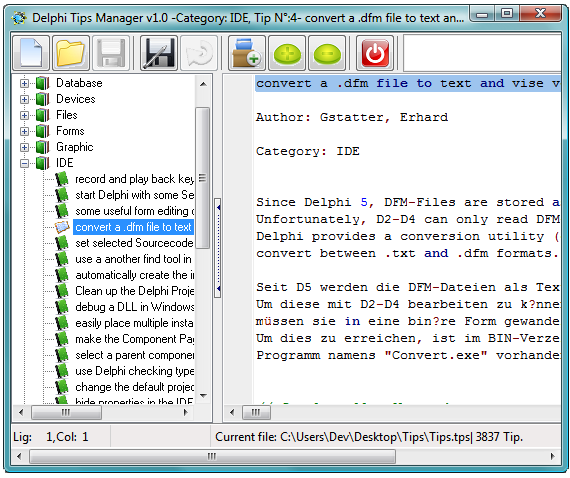Click the splitter collapse handle between panels
570x478 pixels.
(x=218, y=248)
